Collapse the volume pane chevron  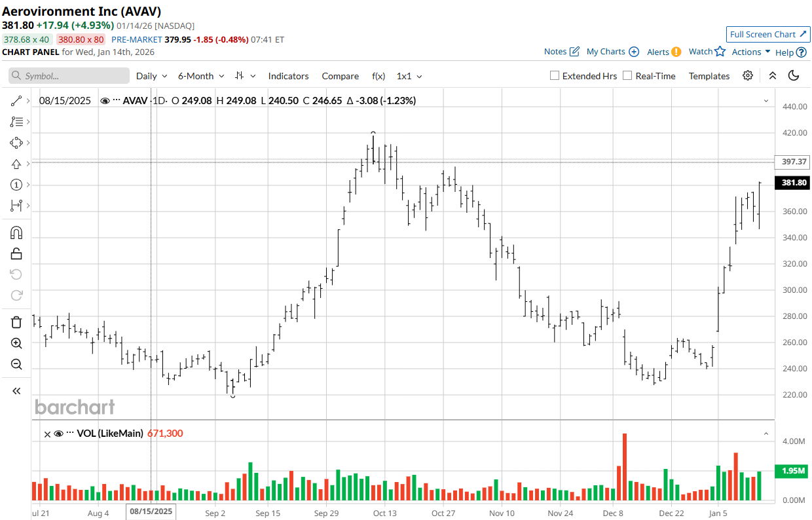(766, 434)
